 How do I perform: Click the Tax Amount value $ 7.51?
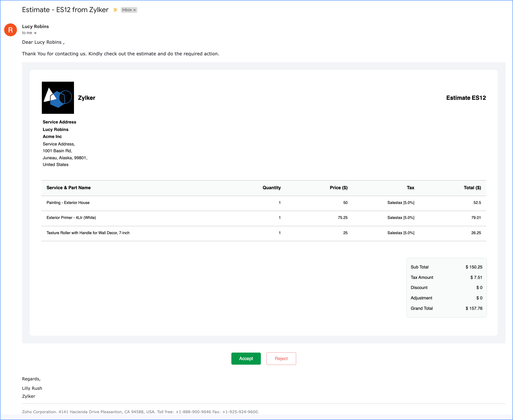coord(476,277)
